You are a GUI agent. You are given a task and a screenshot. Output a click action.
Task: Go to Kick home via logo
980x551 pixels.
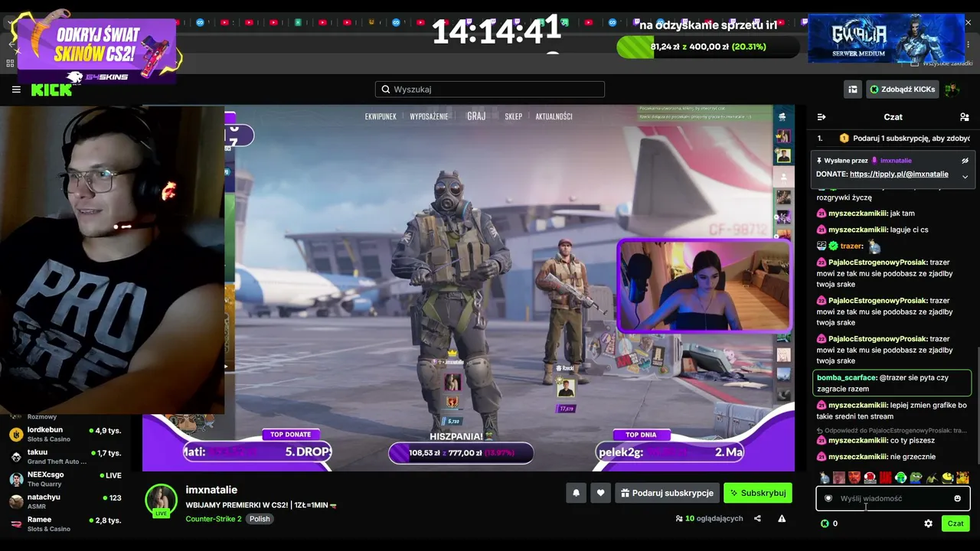coord(51,90)
